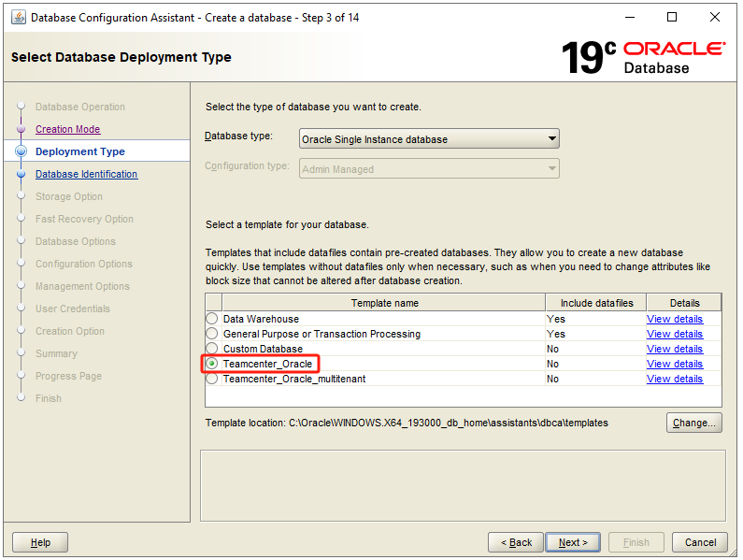Viewport: 743px width, 560px height.
Task: Cancel the database creation wizard
Action: (700, 542)
